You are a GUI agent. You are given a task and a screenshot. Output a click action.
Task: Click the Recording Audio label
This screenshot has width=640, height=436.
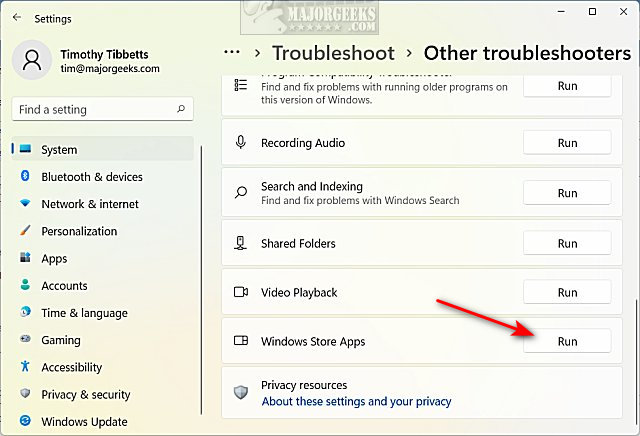[303, 143]
